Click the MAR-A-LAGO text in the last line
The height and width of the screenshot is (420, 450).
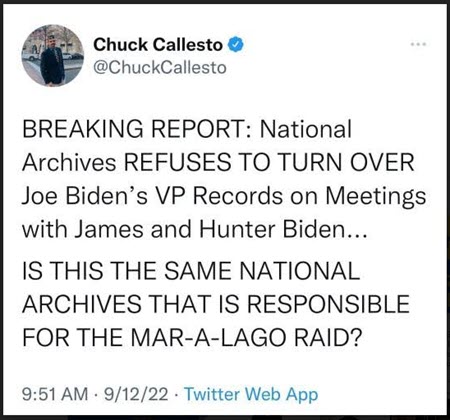pos(209,337)
